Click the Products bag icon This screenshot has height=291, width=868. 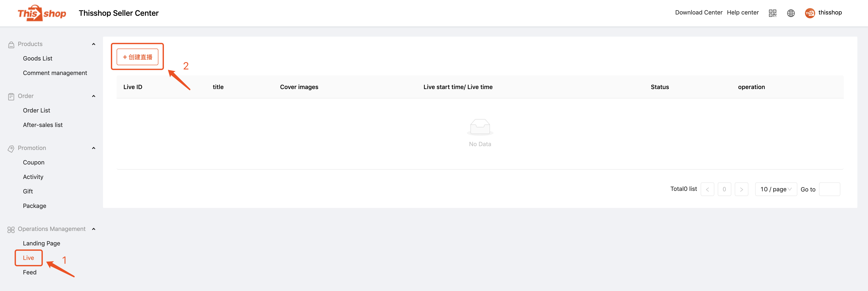(11, 45)
